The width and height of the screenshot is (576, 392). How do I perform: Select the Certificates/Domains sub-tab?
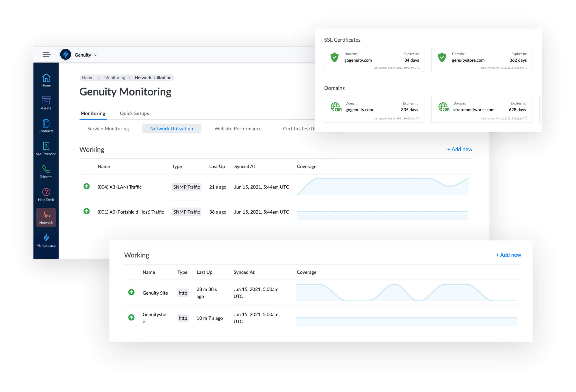click(299, 129)
